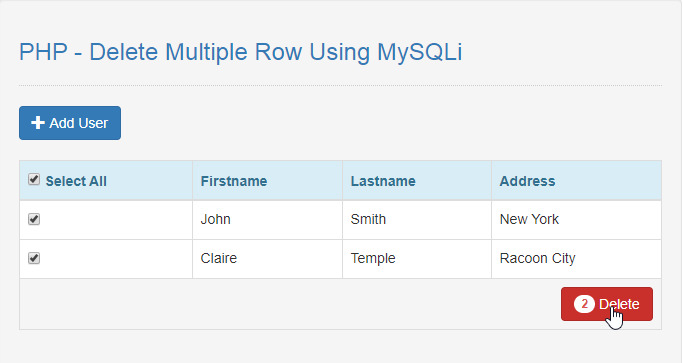Click the Lastname column header
The image size is (683, 363).
click(x=383, y=181)
